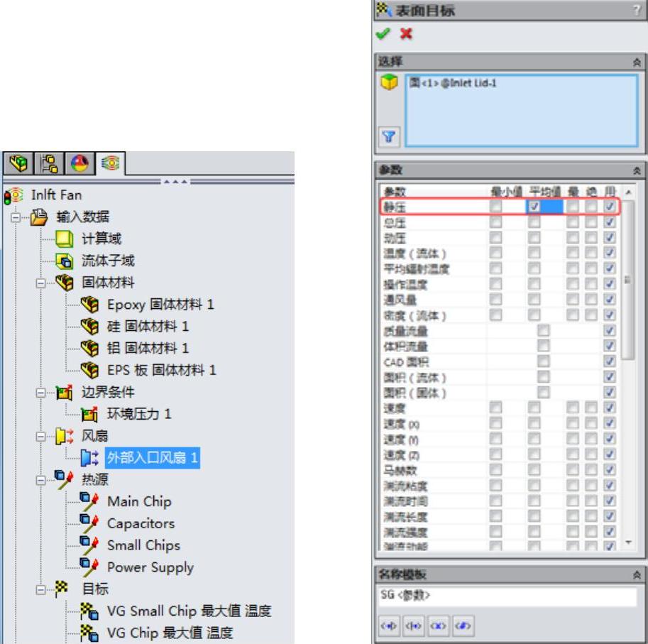Click the 外部入口风扇 1 fan icon
This screenshot has height=644, width=648.
point(89,457)
